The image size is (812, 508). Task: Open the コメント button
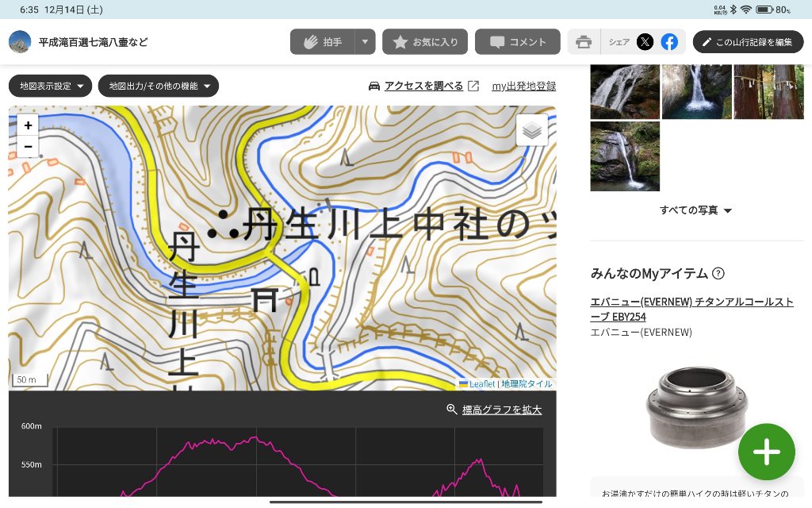[x=518, y=42]
